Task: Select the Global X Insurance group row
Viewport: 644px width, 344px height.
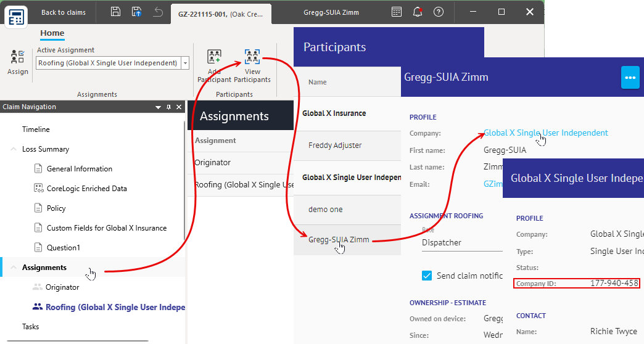Action: [347, 113]
